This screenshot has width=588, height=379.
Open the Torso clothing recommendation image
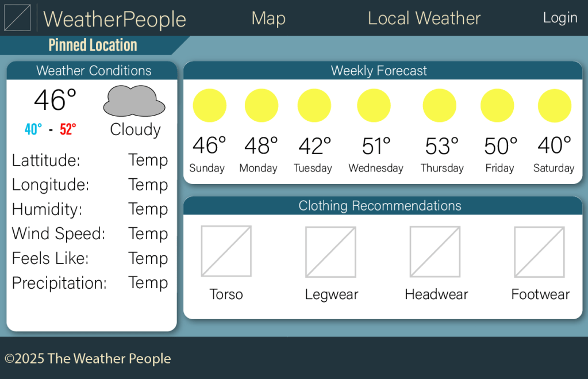pyautogui.click(x=226, y=251)
